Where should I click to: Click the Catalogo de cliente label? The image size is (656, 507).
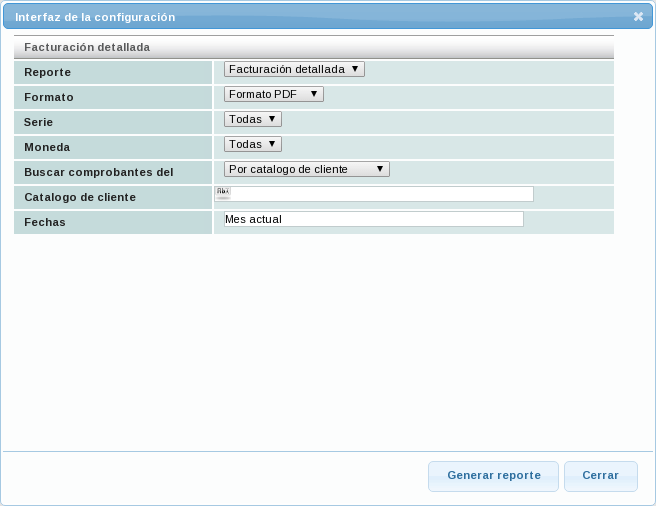(80, 197)
